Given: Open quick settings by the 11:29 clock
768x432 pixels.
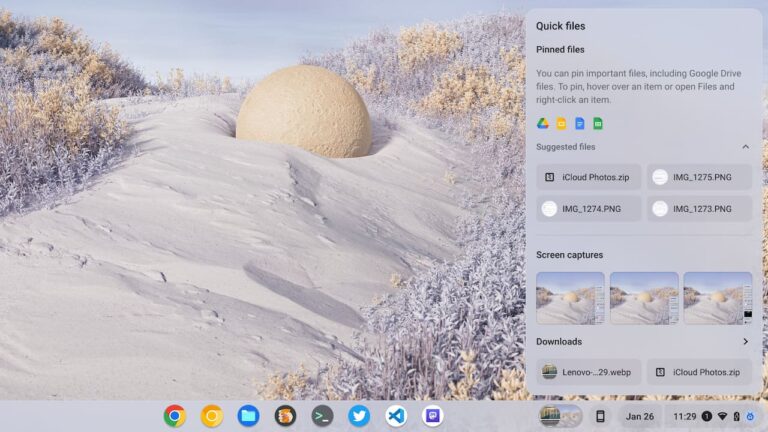Looking at the screenshot, I should click(684, 416).
